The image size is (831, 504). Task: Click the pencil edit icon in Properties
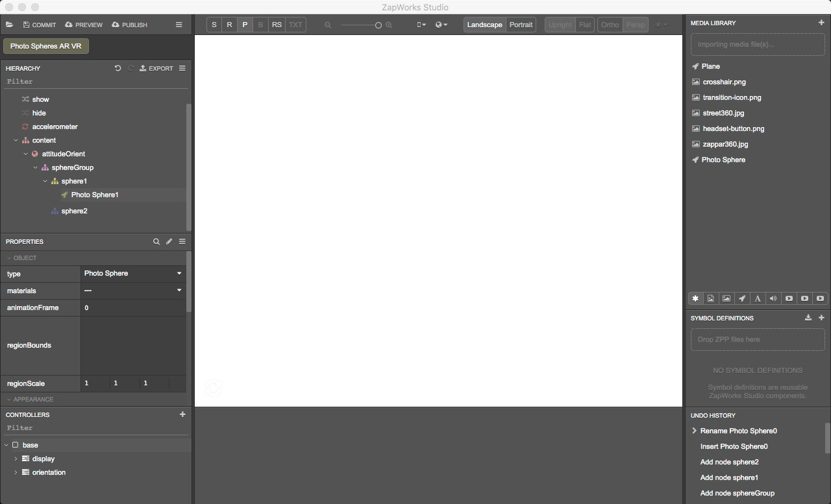tap(169, 241)
